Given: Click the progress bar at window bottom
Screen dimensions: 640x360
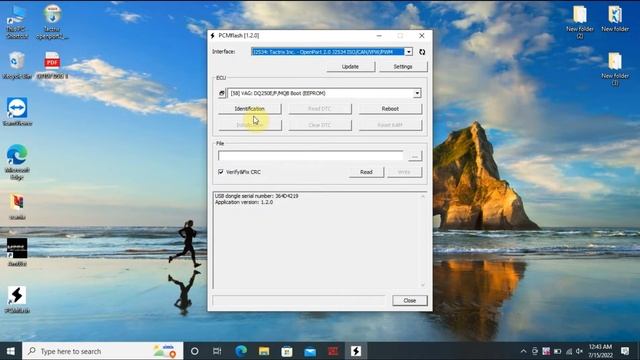Looking at the screenshot, I should click(298, 300).
